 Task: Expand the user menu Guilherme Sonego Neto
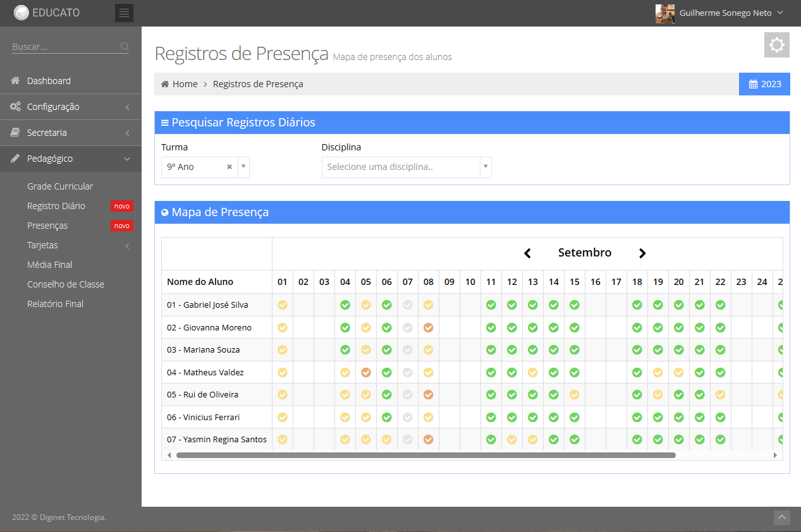pos(719,13)
